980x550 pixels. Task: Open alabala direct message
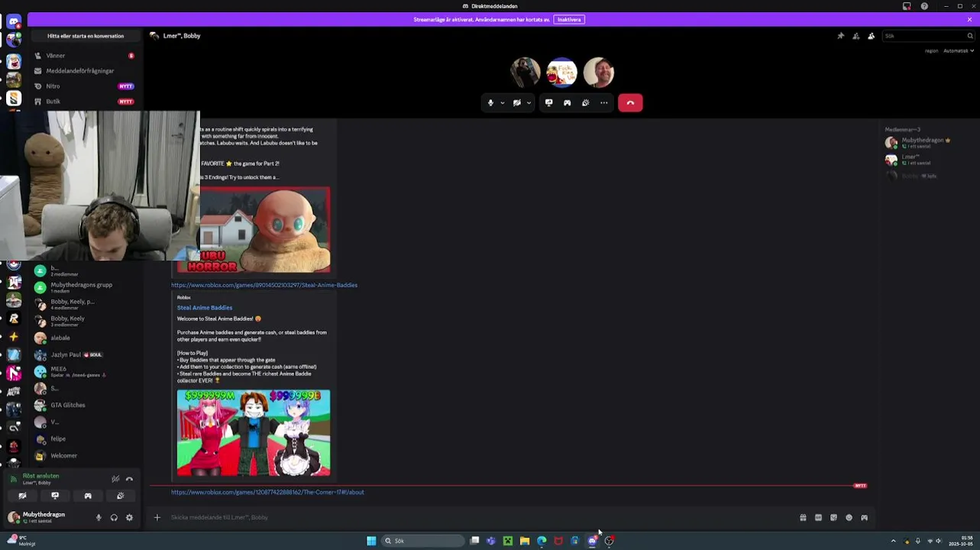click(85, 338)
